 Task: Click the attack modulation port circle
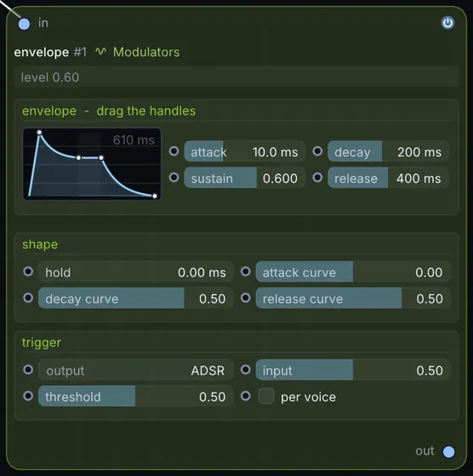coord(174,151)
